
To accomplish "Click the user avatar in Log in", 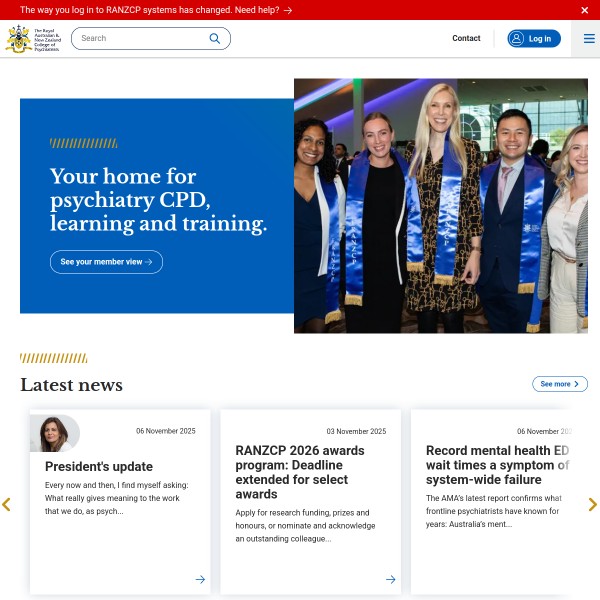I will click(x=516, y=39).
